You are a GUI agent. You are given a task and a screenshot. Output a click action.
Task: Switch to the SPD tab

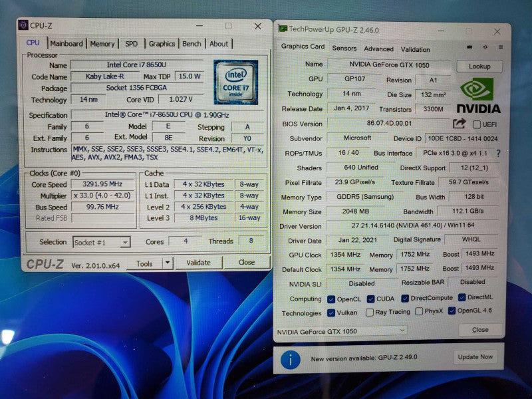point(131,44)
